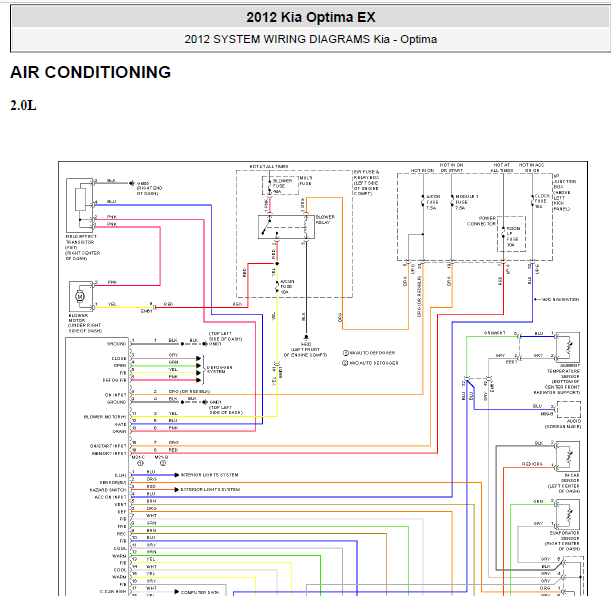Click the 'ON/START INPUT' pin label
611x596 pixels.
pos(108,446)
